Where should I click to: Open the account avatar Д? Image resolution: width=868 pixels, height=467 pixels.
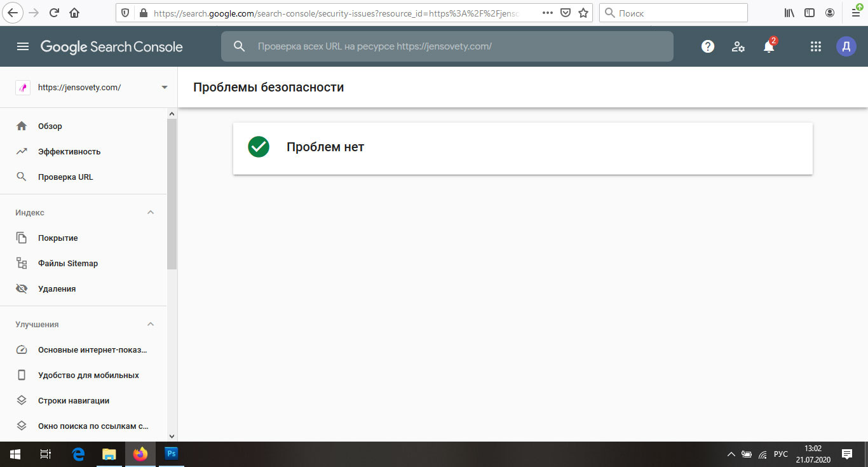846,46
